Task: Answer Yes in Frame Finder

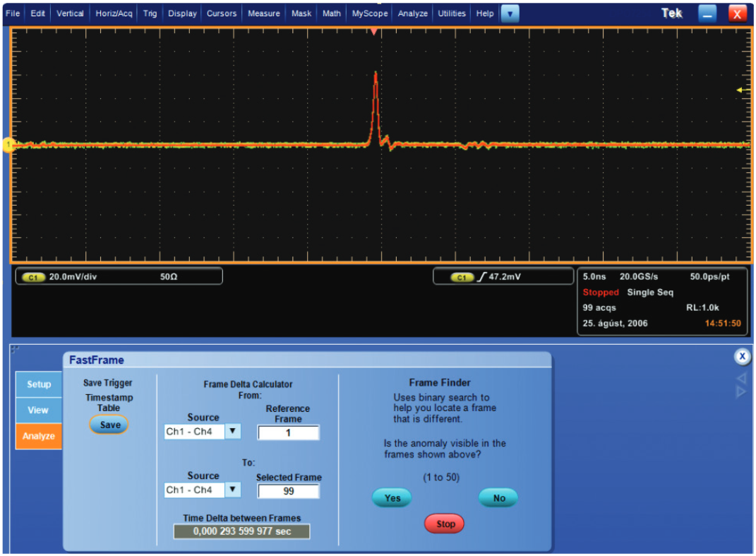Action: click(392, 498)
